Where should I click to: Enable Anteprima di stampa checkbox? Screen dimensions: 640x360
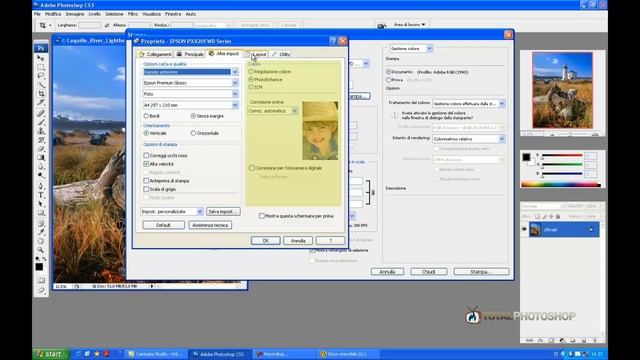(x=146, y=180)
